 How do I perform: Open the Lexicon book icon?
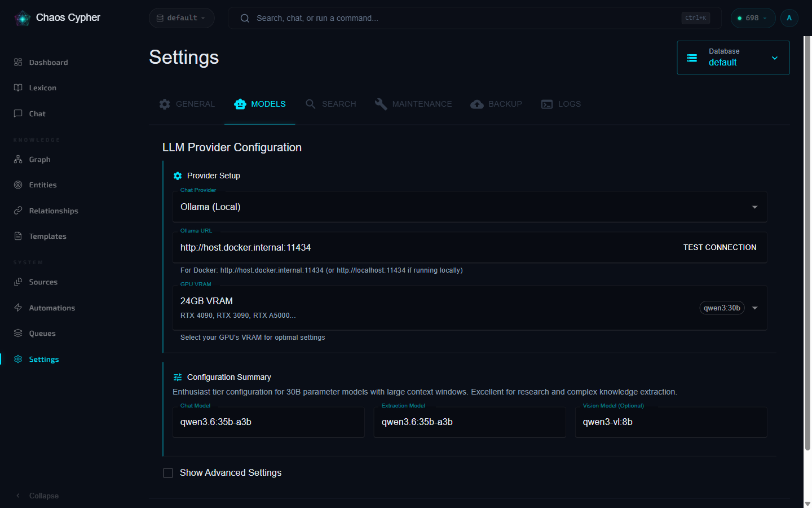(18, 87)
